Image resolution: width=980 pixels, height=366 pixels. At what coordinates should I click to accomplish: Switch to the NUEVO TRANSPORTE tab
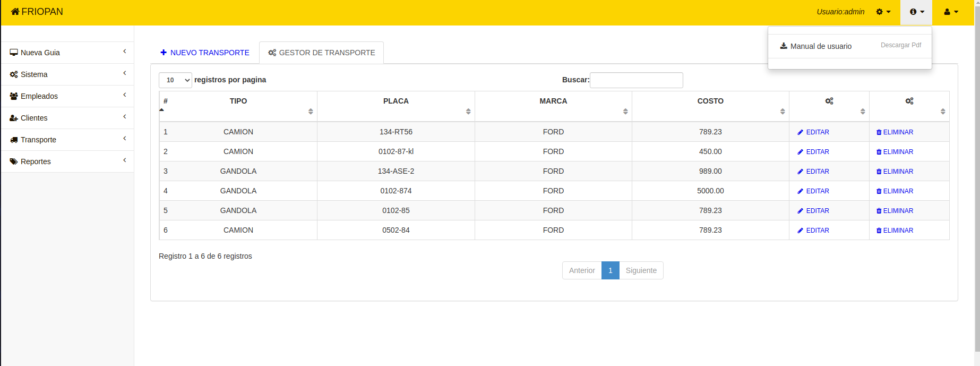(205, 53)
